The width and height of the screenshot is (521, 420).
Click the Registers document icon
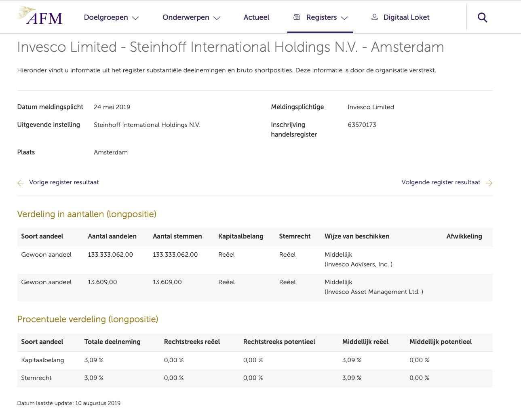(297, 17)
